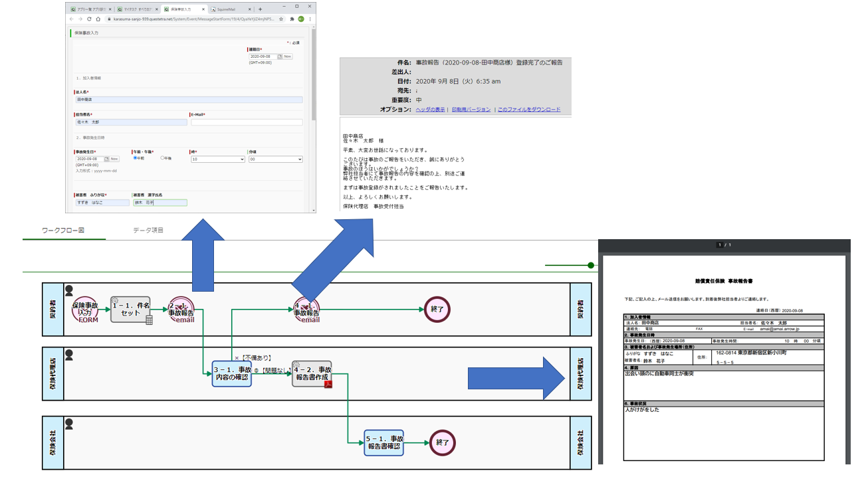Click the 契約者 lane header on left
Viewport: 868px width, 485px height.
[53, 309]
